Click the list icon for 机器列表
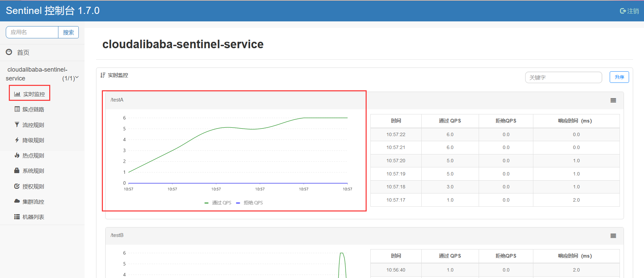 coord(17,217)
